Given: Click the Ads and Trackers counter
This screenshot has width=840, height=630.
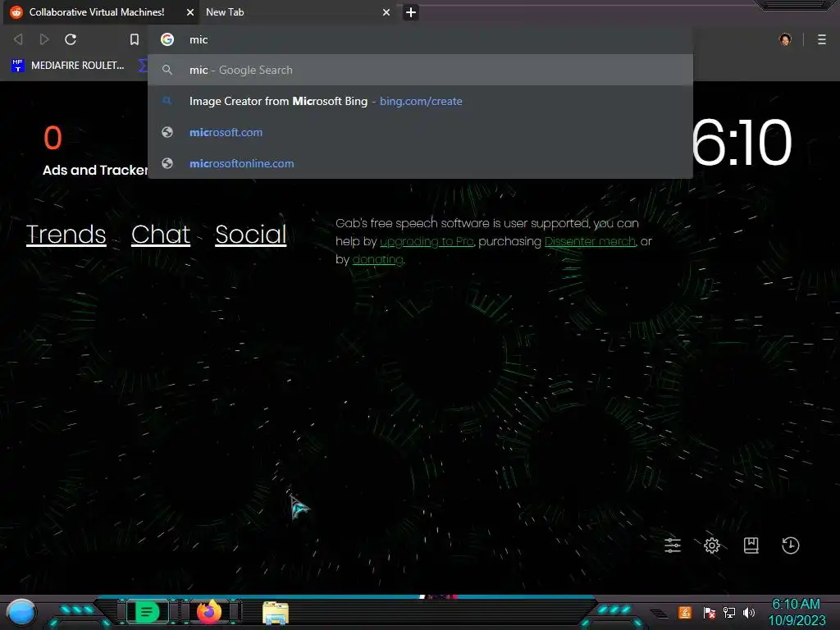Looking at the screenshot, I should 95,151.
